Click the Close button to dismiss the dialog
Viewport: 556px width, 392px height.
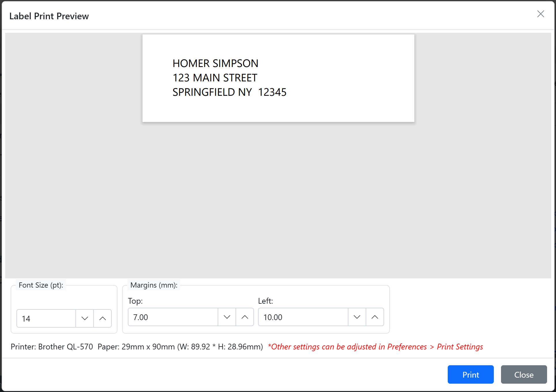tap(523, 374)
